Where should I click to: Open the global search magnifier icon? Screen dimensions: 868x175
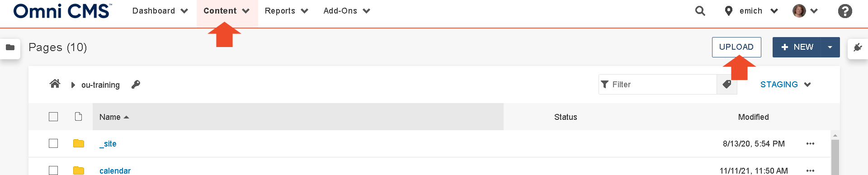(700, 11)
